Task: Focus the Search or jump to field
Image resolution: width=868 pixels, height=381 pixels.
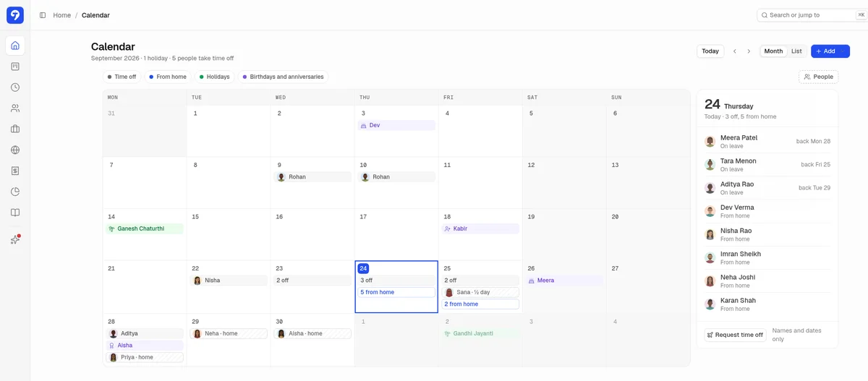Action: click(812, 15)
